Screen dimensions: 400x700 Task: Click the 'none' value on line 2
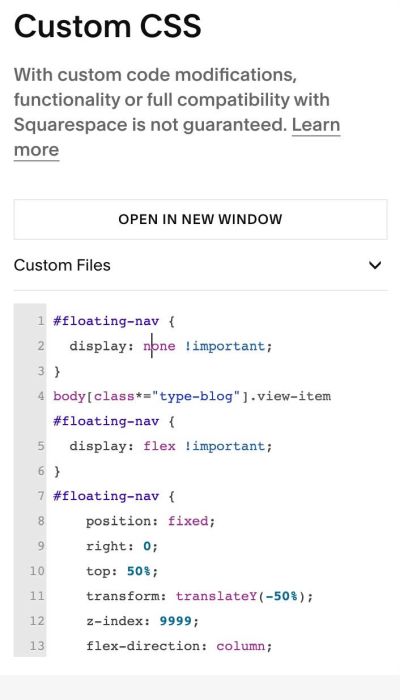click(159, 346)
